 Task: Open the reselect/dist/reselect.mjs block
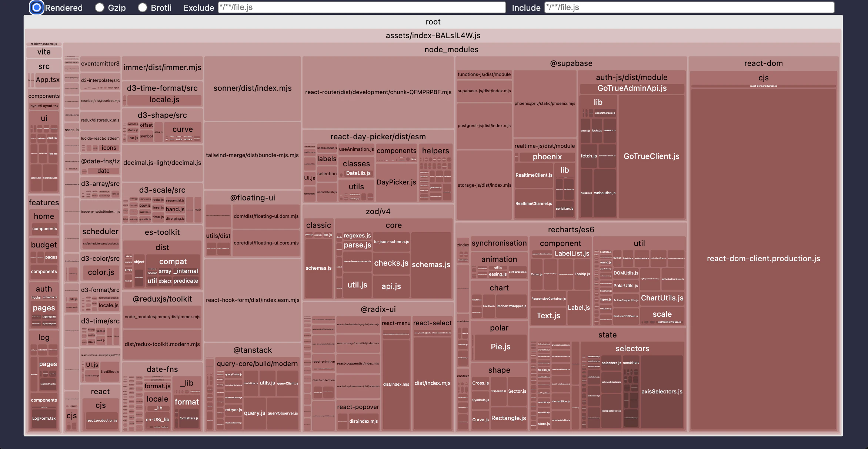[100, 101]
